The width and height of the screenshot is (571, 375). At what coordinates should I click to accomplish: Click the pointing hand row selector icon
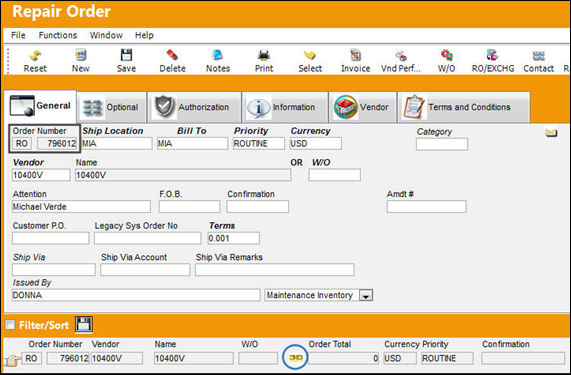point(12,360)
